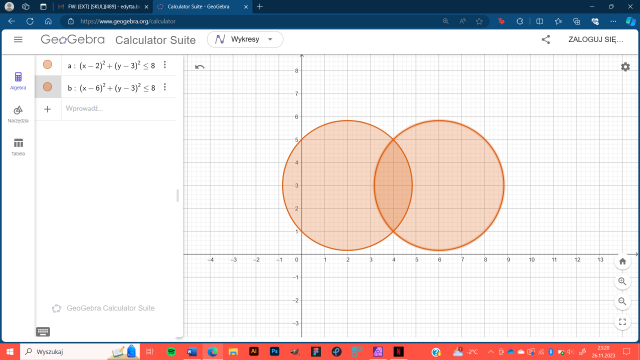Click the plus add-item button
The height and width of the screenshot is (360, 640).
[47, 109]
